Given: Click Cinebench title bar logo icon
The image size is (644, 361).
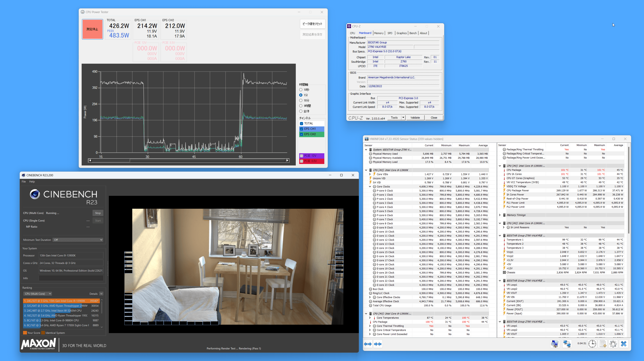Looking at the screenshot, I should 23,175.
